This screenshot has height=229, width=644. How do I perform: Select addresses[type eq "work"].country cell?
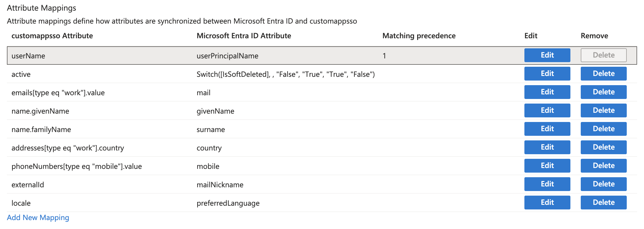pyautogui.click(x=68, y=148)
